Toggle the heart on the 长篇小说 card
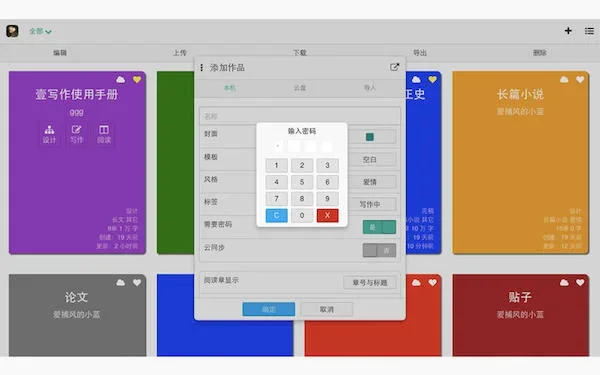 pos(580,80)
